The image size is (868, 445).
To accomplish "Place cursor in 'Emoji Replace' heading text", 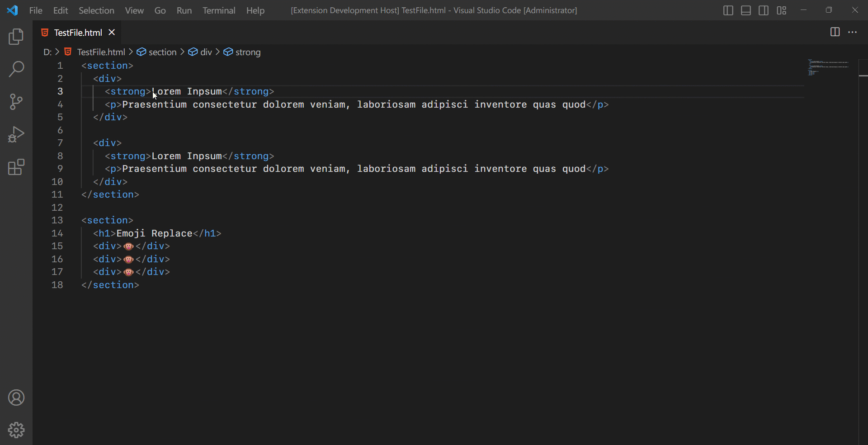I will (x=154, y=233).
